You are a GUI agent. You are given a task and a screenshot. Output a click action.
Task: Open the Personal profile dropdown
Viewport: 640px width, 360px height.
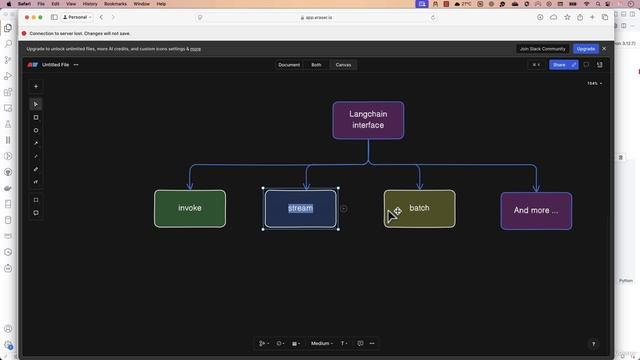click(x=77, y=17)
